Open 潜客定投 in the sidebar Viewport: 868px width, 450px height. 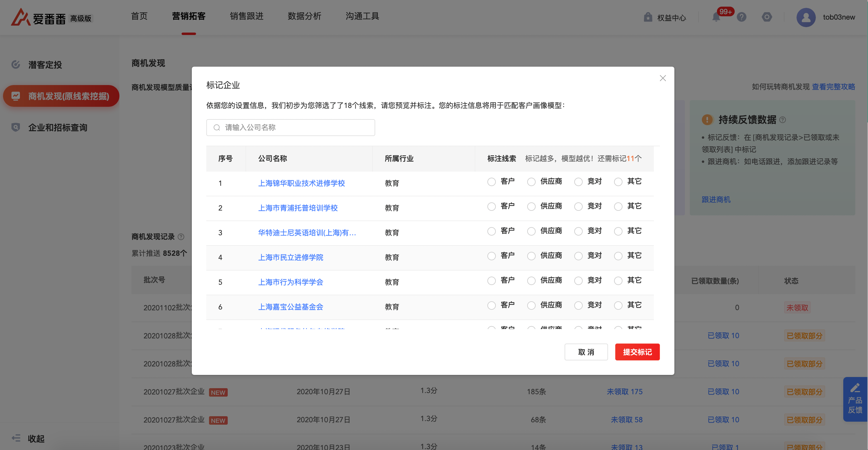point(45,65)
